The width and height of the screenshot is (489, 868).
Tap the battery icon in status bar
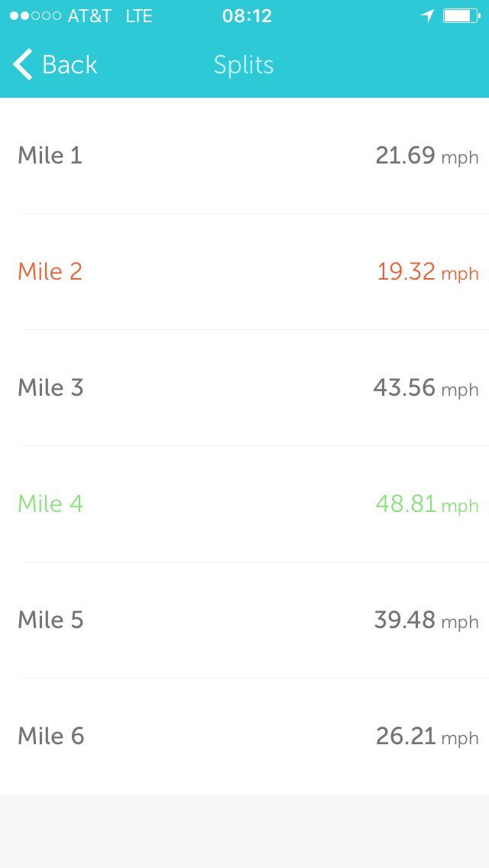click(x=462, y=16)
